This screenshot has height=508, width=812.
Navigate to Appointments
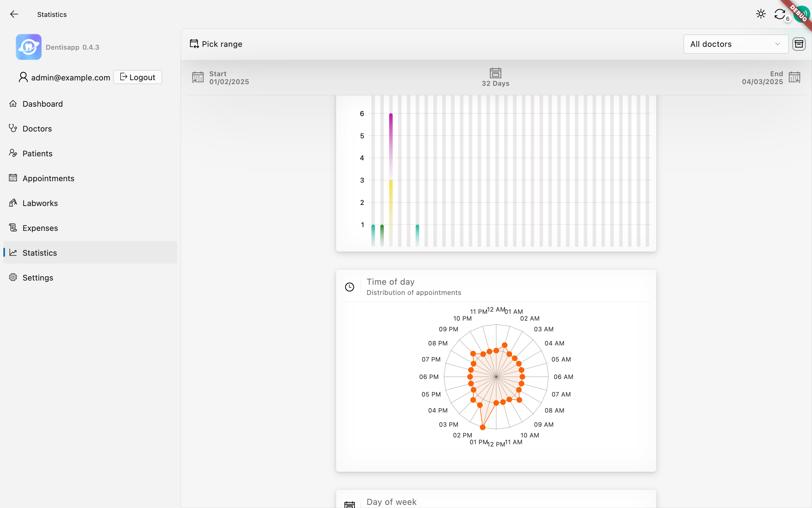(x=90, y=178)
